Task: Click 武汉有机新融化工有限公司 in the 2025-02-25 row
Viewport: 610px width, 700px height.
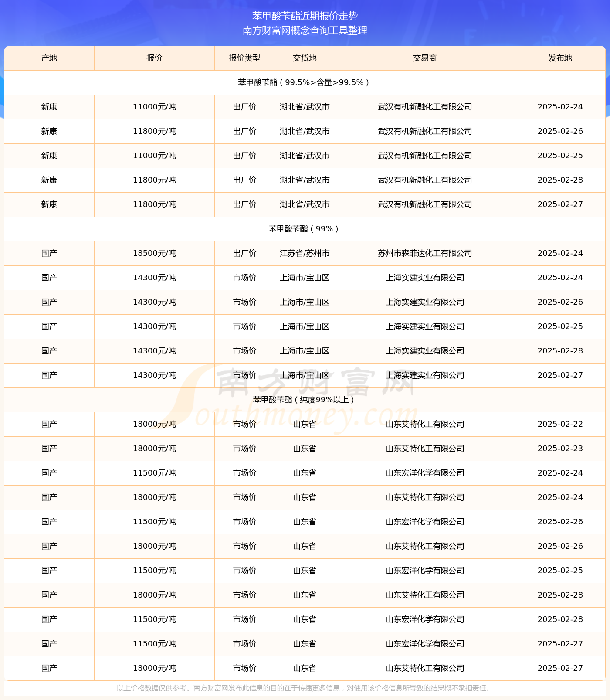Action: [x=425, y=156]
